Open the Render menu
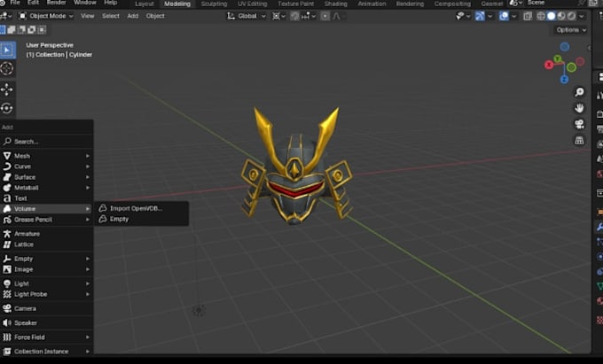Screen dimensions: 603x364 point(56,3)
